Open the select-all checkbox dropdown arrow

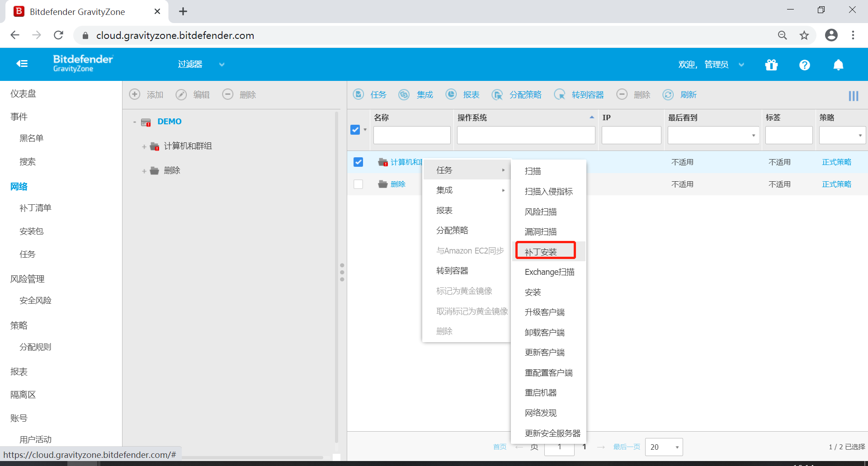365,130
